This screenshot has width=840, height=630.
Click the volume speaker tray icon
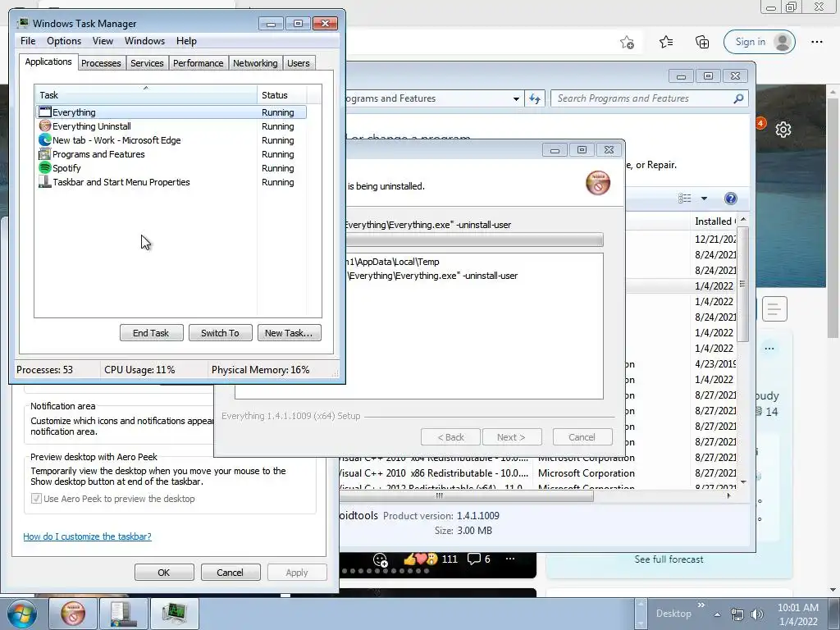coord(757,614)
